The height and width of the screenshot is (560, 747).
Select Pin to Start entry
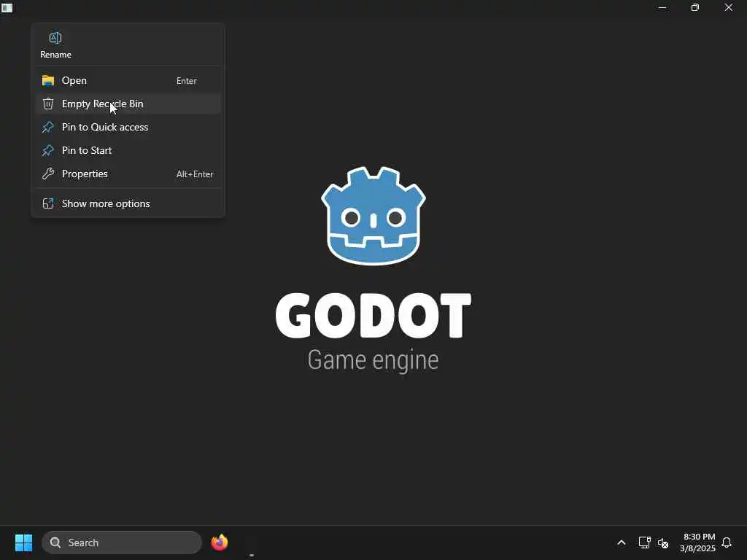[128, 150]
